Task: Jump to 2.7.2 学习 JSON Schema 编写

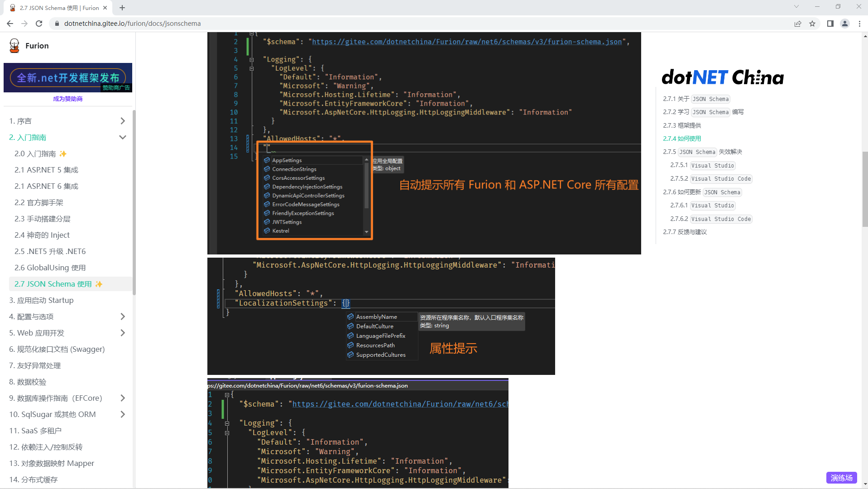Action: pos(703,112)
